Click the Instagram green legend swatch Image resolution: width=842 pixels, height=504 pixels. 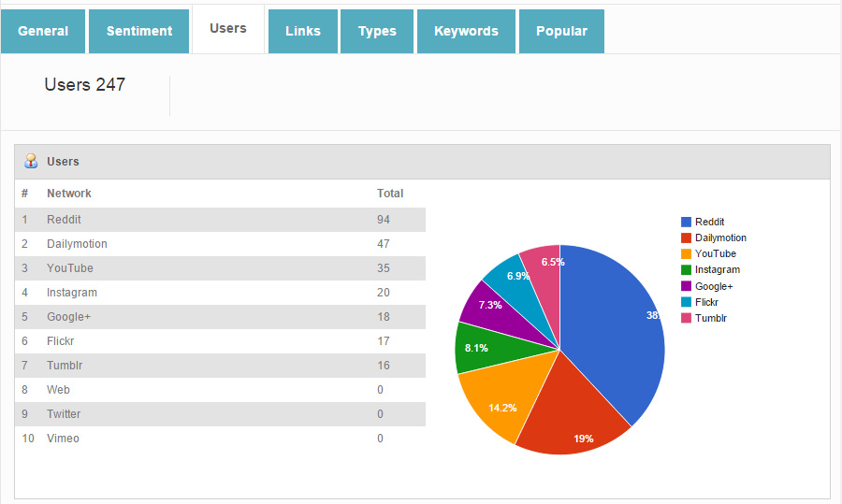686,270
